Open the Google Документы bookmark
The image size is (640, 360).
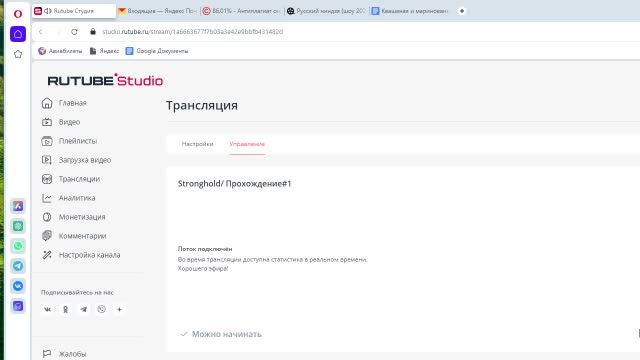point(157,51)
